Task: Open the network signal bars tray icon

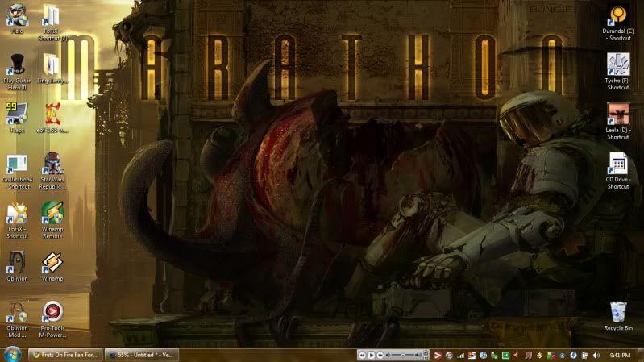Action: click(461, 355)
